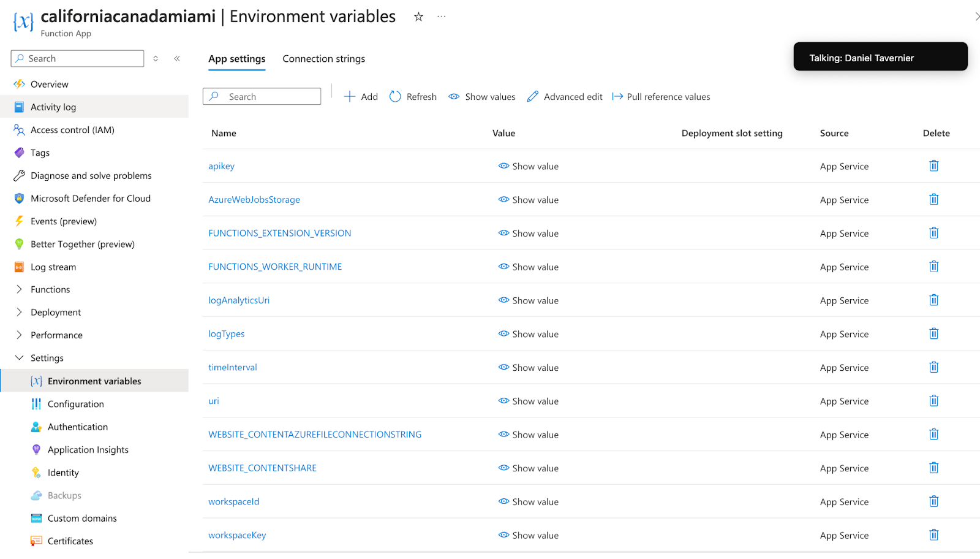The image size is (980, 559).
Task: Open Tags in the sidebar
Action: (40, 153)
